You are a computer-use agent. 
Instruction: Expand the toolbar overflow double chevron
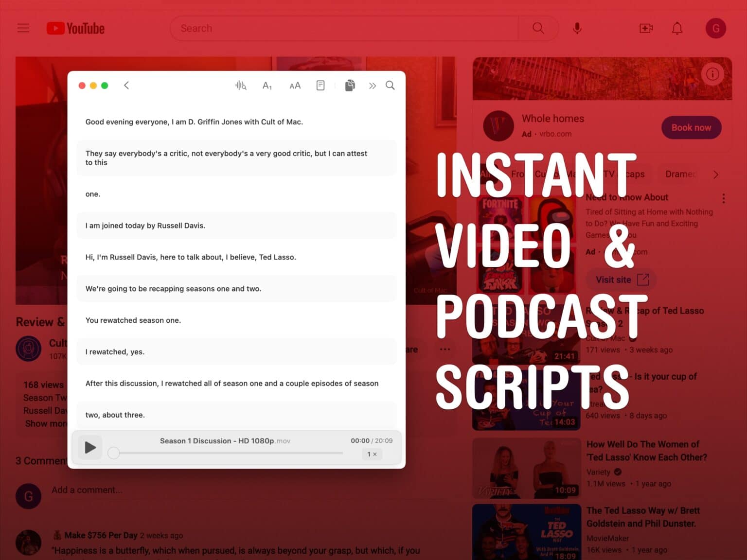pos(372,86)
